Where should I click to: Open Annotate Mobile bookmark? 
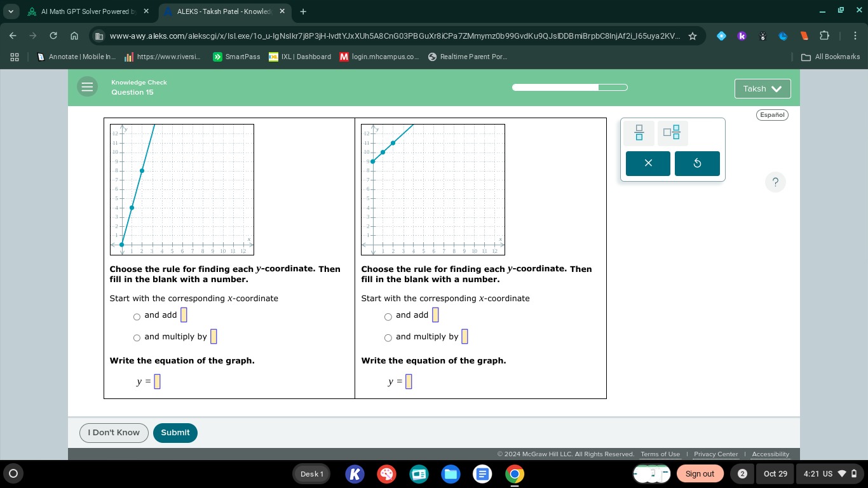tap(78, 57)
